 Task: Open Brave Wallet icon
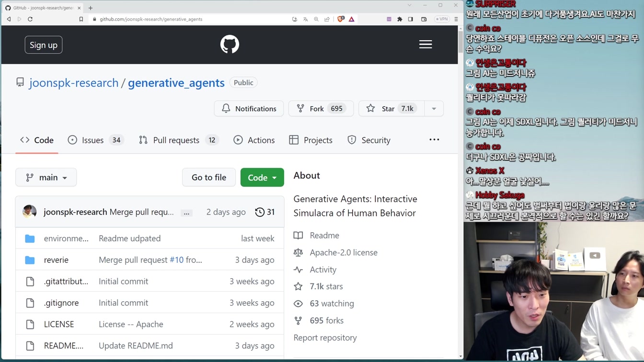(x=424, y=19)
